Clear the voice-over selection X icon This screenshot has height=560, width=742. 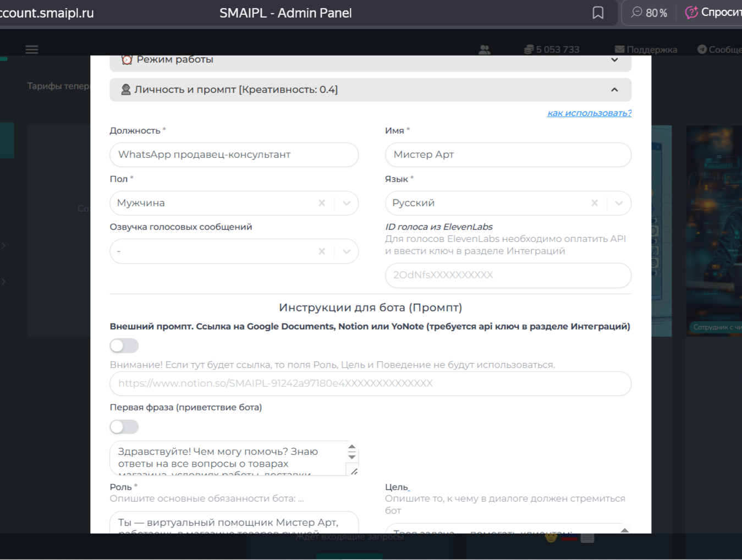click(x=322, y=251)
